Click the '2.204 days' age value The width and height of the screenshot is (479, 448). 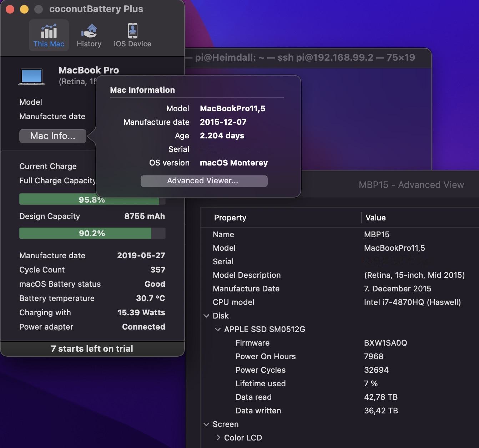(x=222, y=136)
